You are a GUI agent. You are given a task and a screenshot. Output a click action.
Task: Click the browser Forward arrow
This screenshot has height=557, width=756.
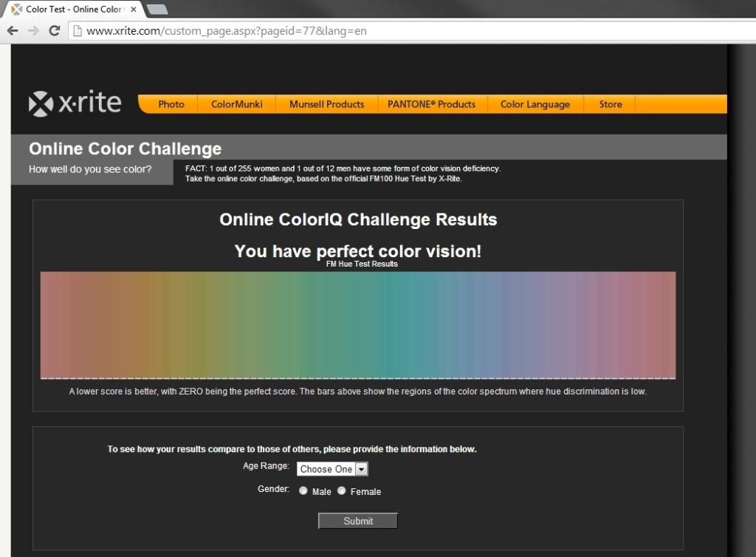[33, 31]
